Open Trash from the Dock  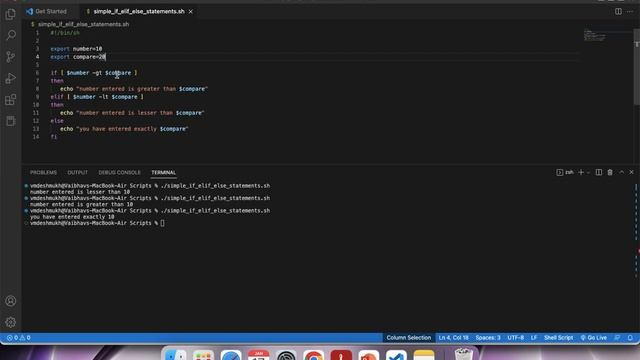coord(463,354)
